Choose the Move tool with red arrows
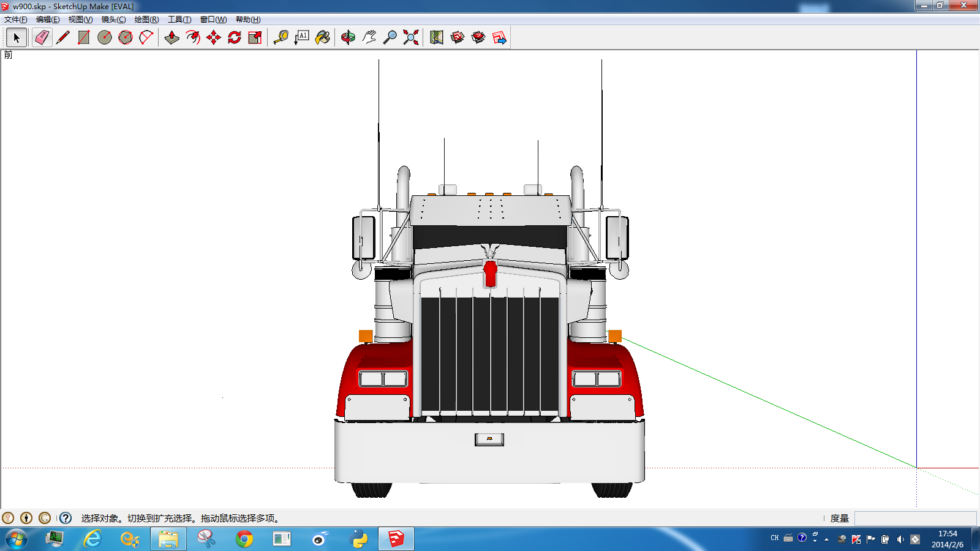 pyautogui.click(x=214, y=38)
